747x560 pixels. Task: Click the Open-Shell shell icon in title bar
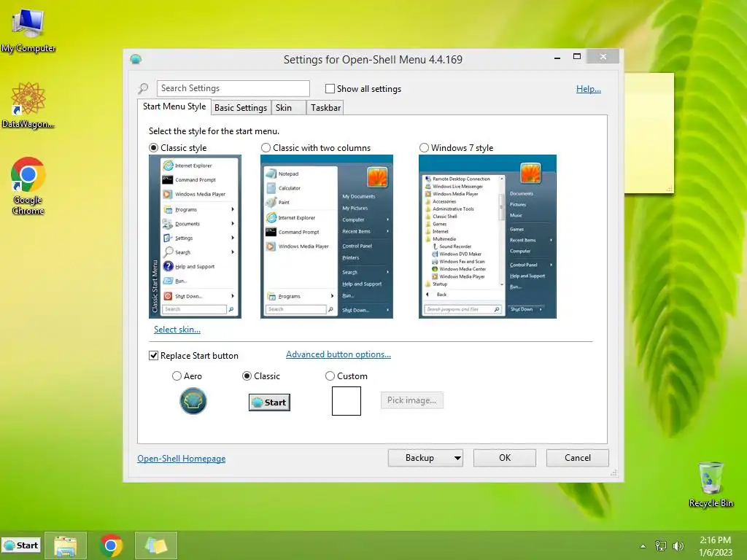coord(136,59)
